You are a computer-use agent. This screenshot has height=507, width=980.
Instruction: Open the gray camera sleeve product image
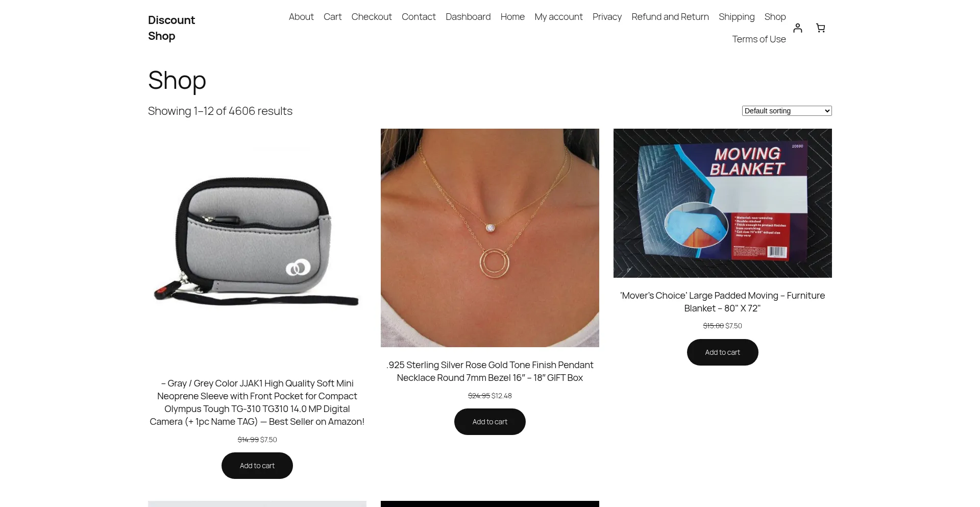pyautogui.click(x=257, y=238)
